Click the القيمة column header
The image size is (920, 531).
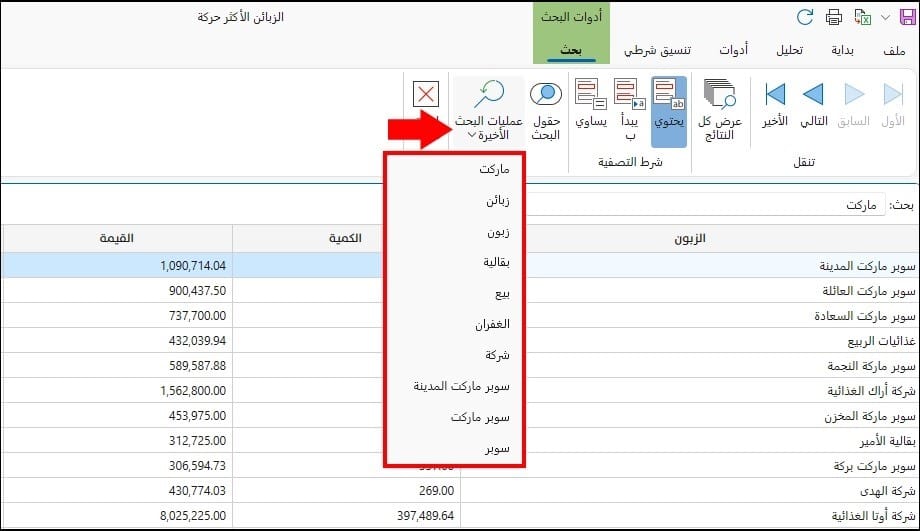coord(116,238)
